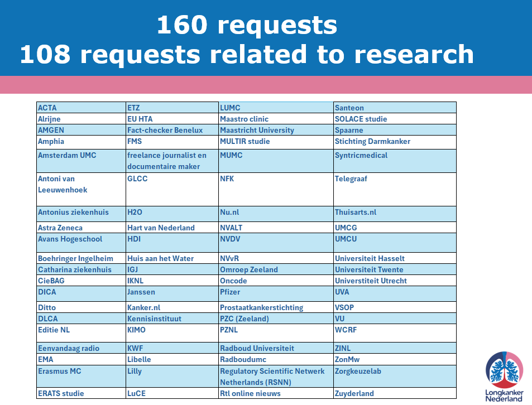Select the ACTA table cell
The image size is (532, 405).
81,108
